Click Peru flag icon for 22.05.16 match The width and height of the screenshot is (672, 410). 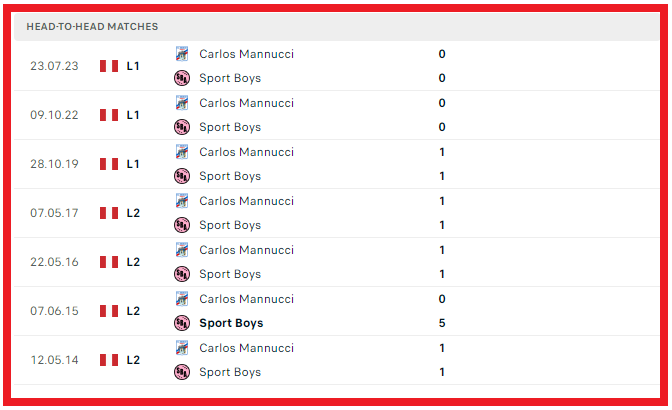108,262
